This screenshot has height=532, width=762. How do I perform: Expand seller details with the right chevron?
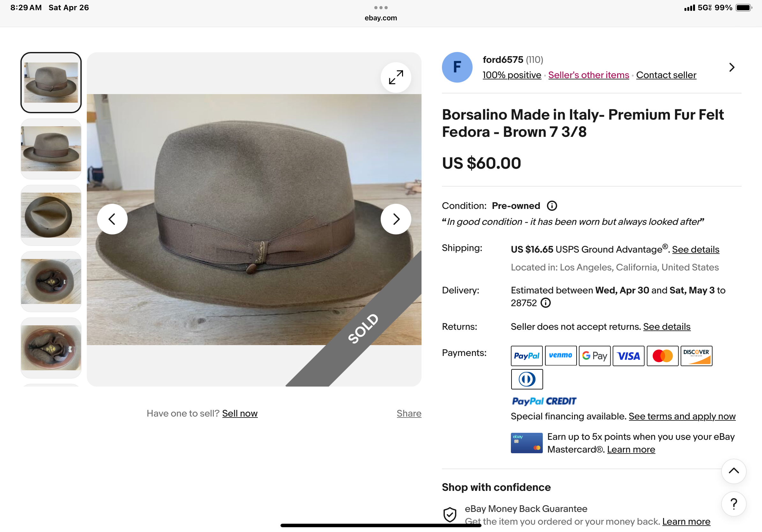[x=731, y=67]
